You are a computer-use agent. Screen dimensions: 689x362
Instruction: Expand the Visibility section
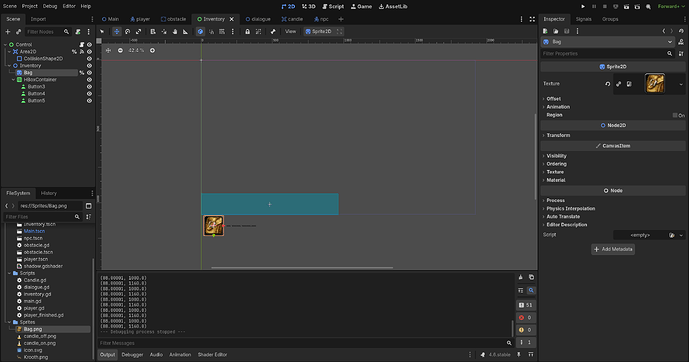point(556,156)
